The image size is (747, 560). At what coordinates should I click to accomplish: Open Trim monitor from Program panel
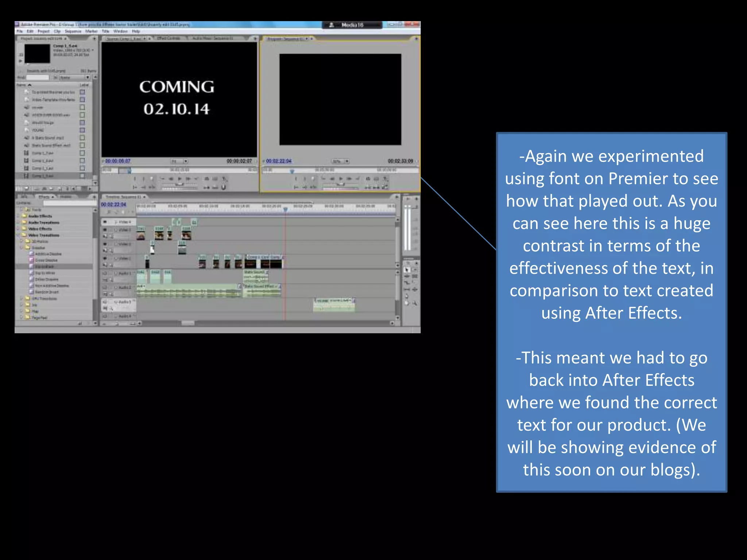pos(385,187)
